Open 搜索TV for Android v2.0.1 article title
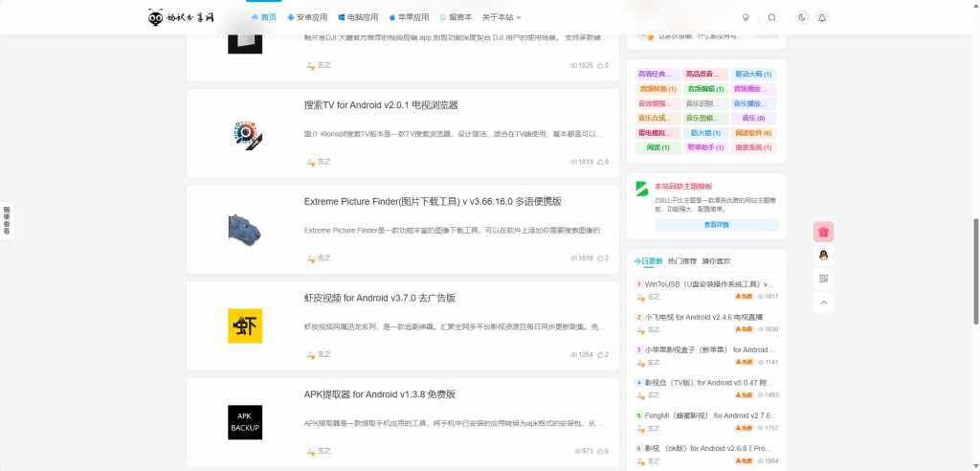The image size is (980, 471). tap(381, 105)
